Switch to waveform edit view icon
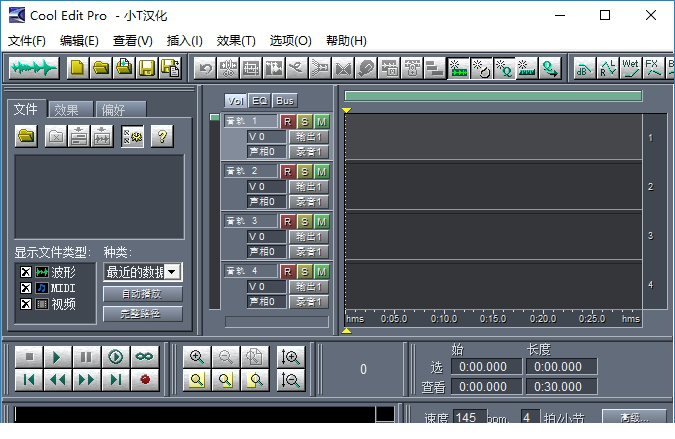 [34, 68]
